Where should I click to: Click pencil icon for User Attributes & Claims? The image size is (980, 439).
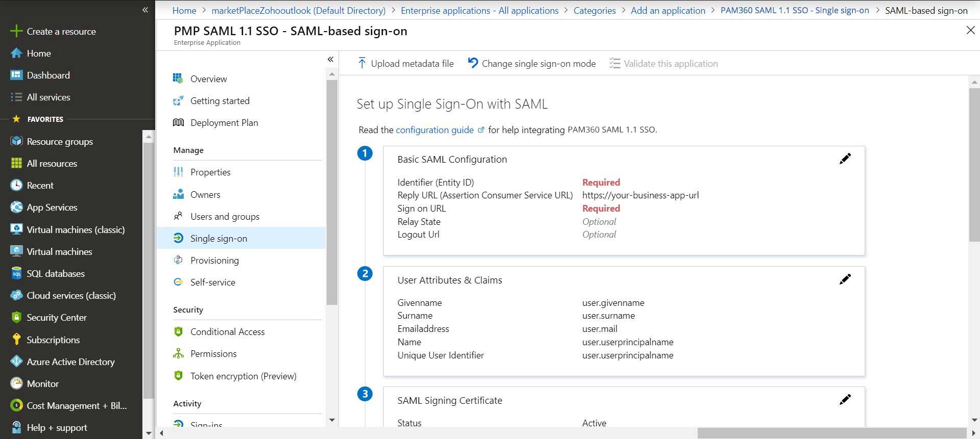(845, 279)
